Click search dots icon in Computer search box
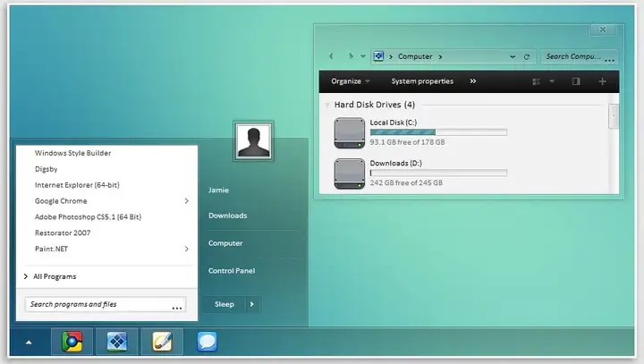 coord(609,61)
